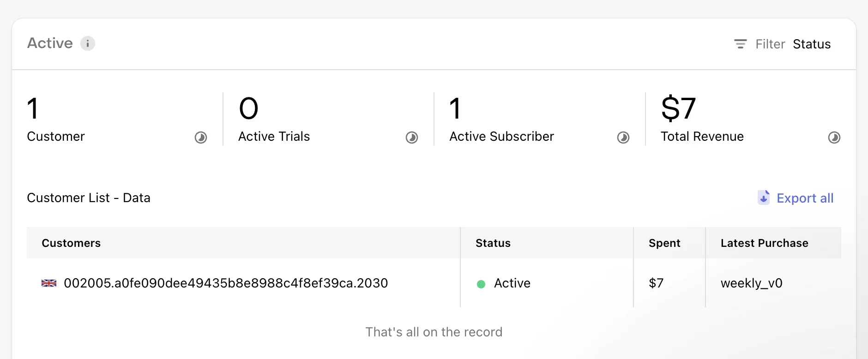Click the filter lines icon
Screen dimensions: 868x359
click(740, 44)
